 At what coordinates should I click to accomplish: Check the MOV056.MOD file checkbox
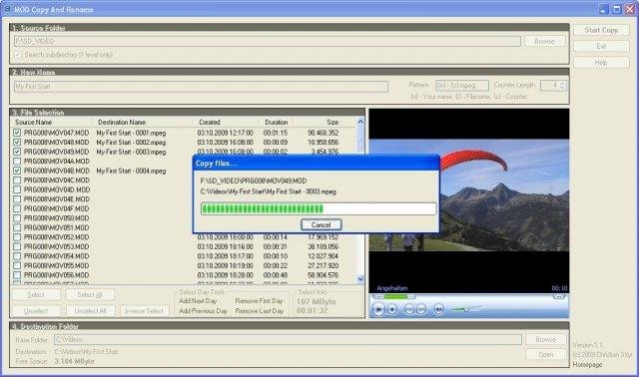tap(17, 275)
